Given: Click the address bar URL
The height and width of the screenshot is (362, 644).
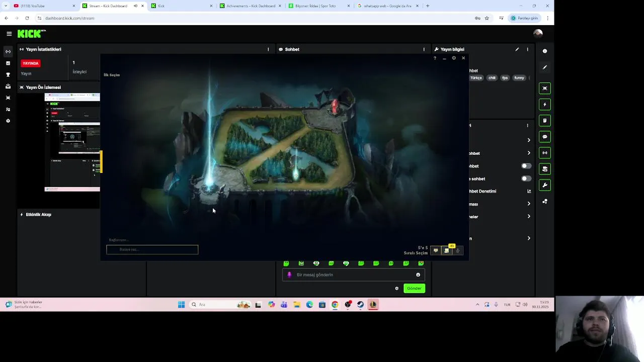Looking at the screenshot, I should [x=70, y=18].
